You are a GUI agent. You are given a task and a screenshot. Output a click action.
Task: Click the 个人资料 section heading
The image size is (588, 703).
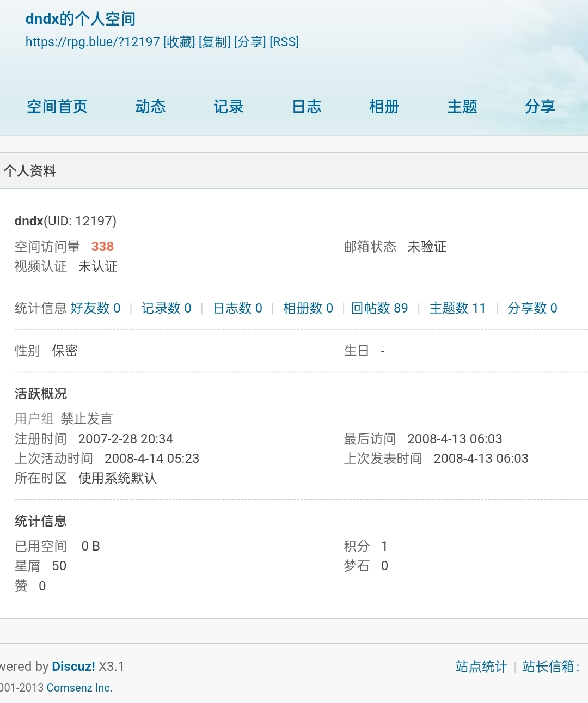[x=30, y=172]
